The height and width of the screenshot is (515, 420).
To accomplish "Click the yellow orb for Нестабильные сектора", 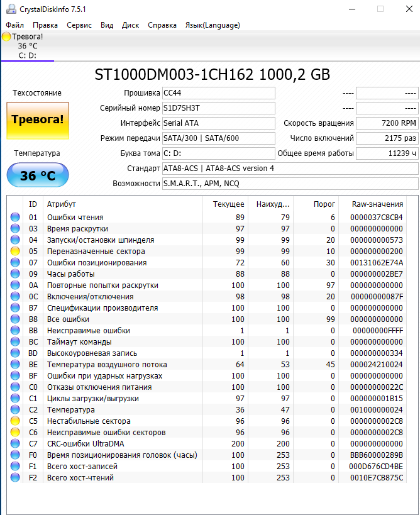I will (x=15, y=421).
